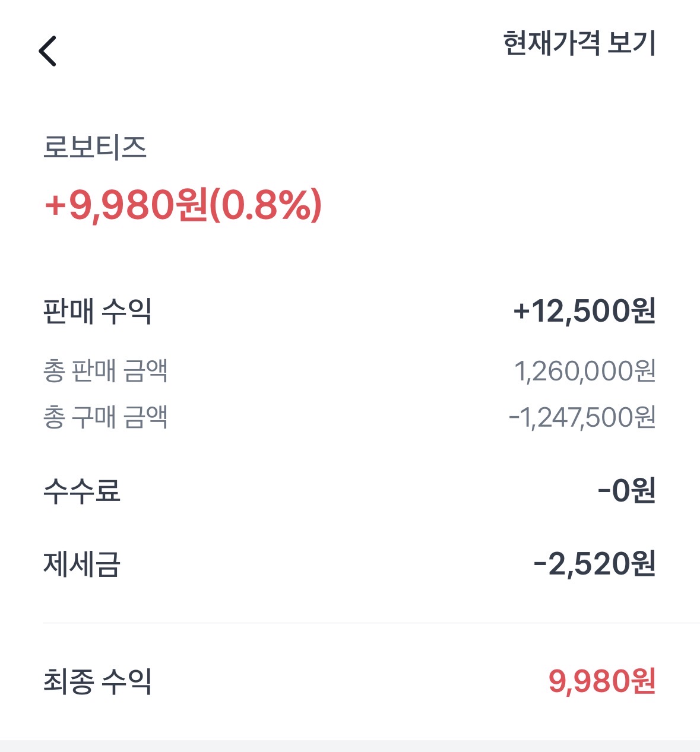Select the 최종 수익 label
Image resolution: width=700 pixels, height=752 pixels.
pyautogui.click(x=97, y=681)
